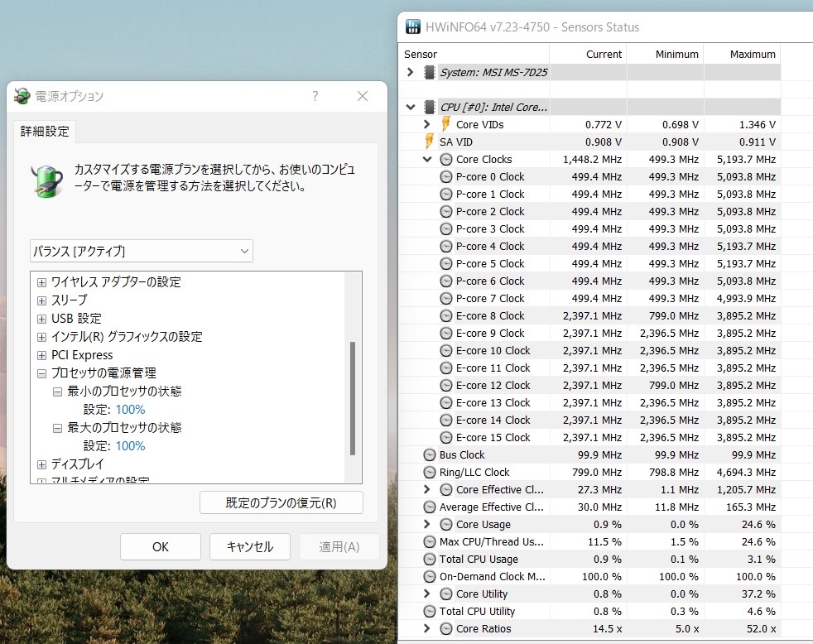Click Core Clocks current value 1,448.2 MHz
Screen dimensions: 813x644
(x=592, y=159)
